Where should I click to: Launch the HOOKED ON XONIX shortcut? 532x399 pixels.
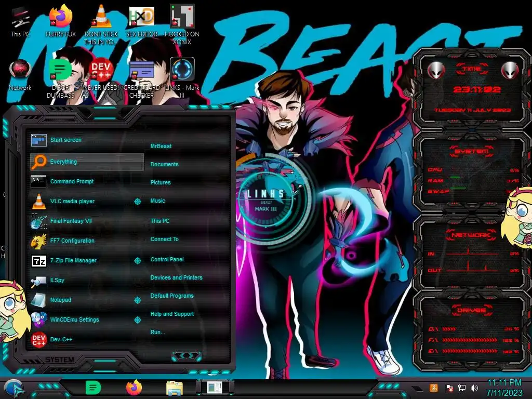click(182, 24)
